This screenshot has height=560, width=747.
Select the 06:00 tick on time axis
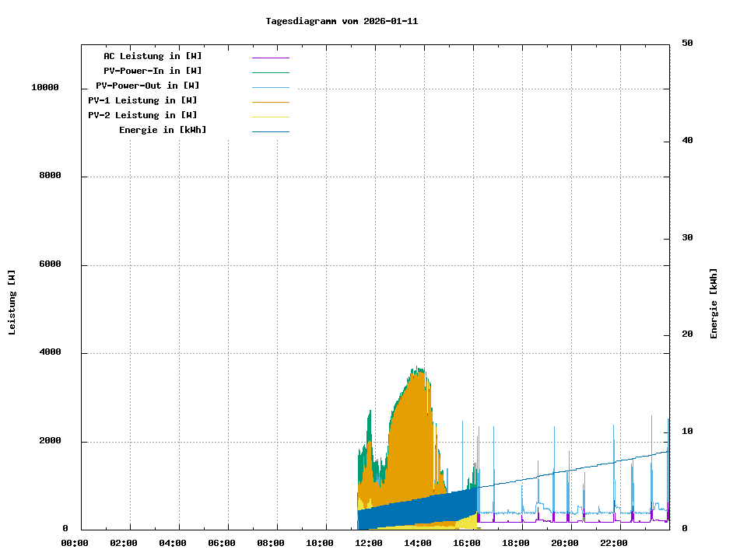click(x=222, y=543)
